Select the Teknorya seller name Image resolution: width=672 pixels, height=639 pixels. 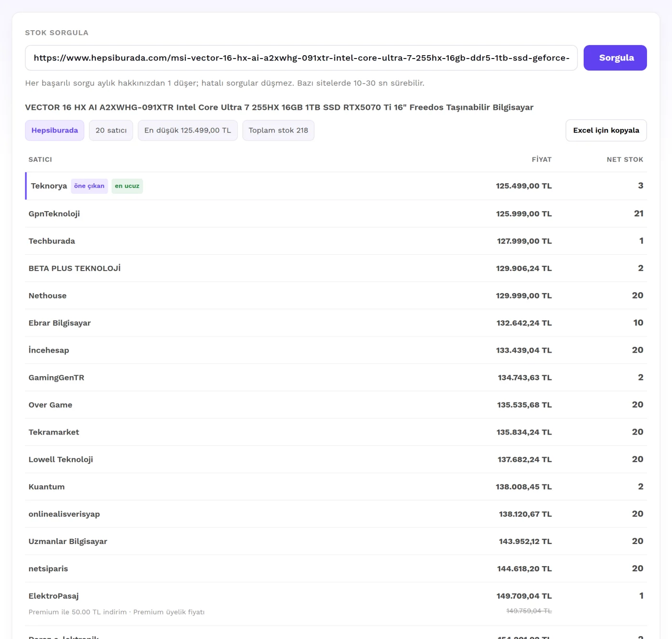[x=49, y=186]
